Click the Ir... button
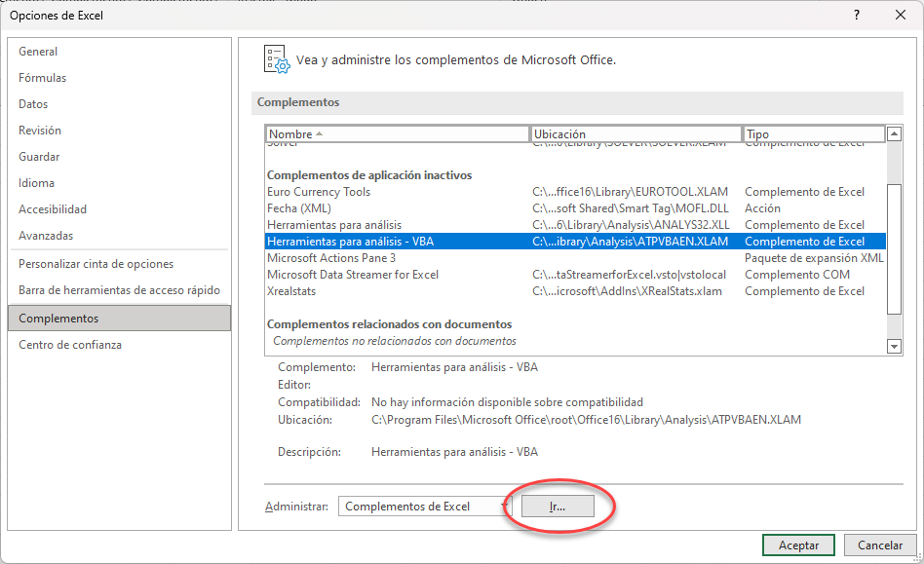Viewport: 924px width, 564px height. (x=558, y=507)
